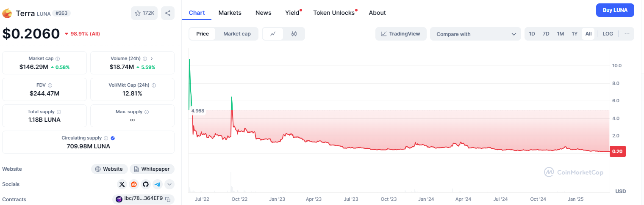Image resolution: width=644 pixels, height=205 pixels.
Task: Open the GitHub social link
Action: (x=146, y=184)
